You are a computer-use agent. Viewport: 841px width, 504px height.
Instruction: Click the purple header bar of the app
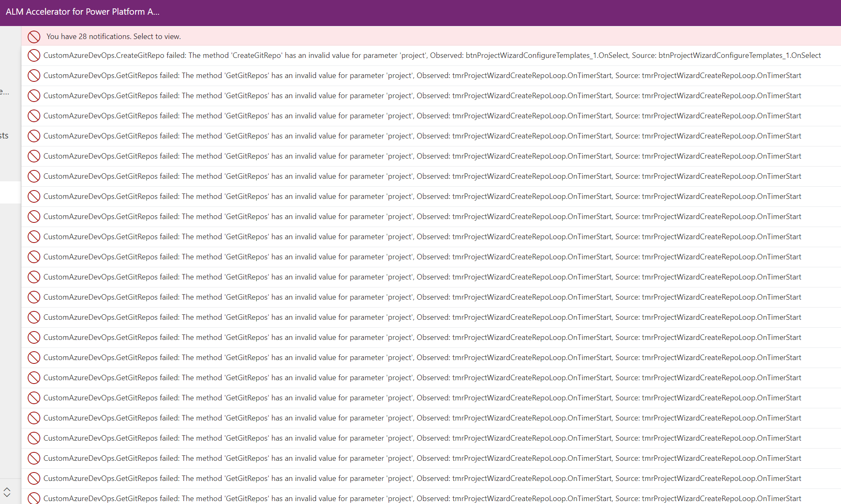click(420, 12)
